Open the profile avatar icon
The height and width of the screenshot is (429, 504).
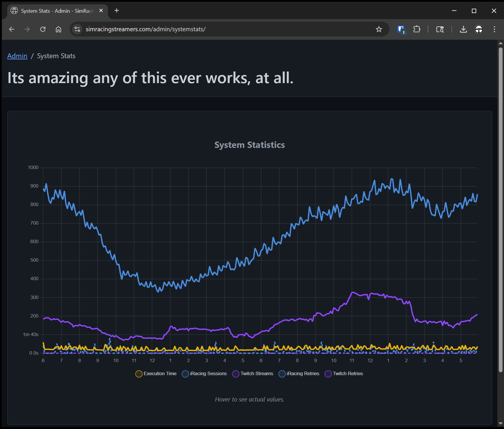tap(479, 29)
